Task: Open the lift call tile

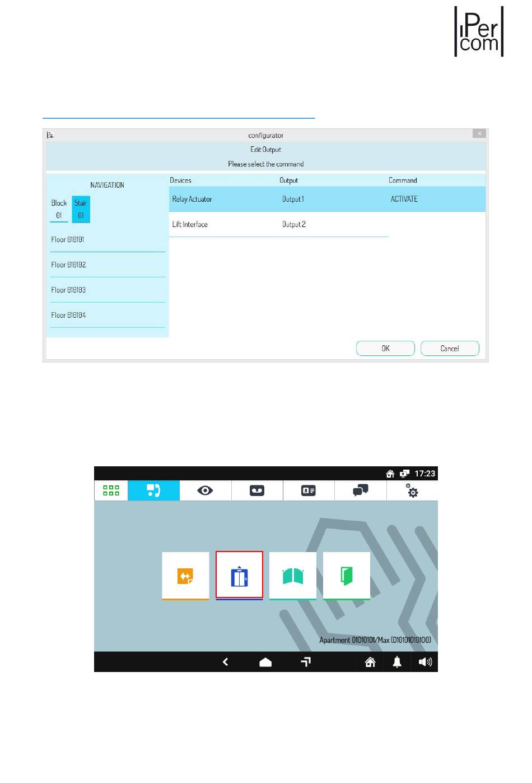Action: coord(239,576)
